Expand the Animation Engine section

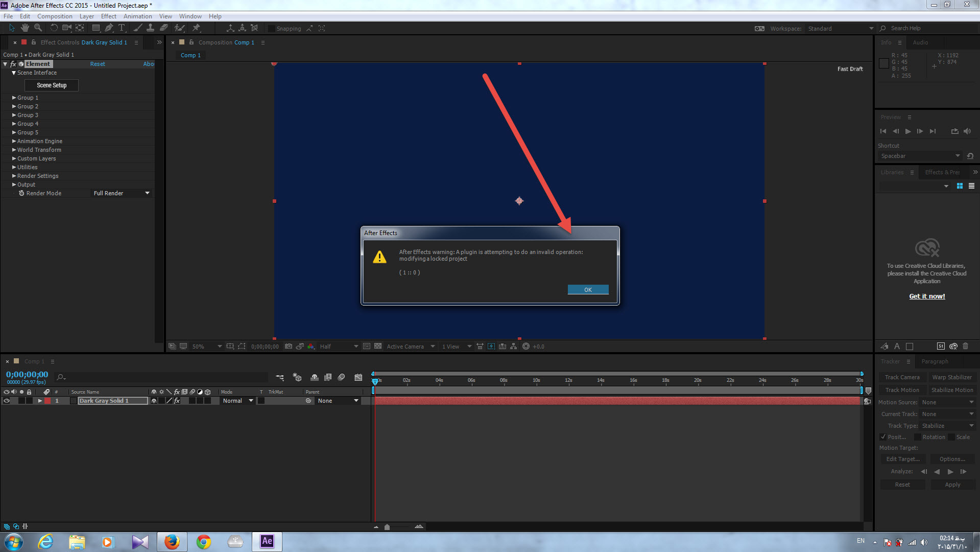14,141
